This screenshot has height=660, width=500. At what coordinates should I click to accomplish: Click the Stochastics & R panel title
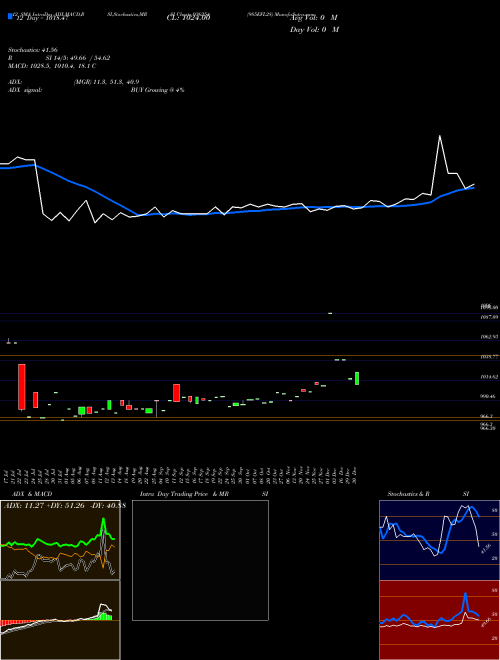point(408,494)
